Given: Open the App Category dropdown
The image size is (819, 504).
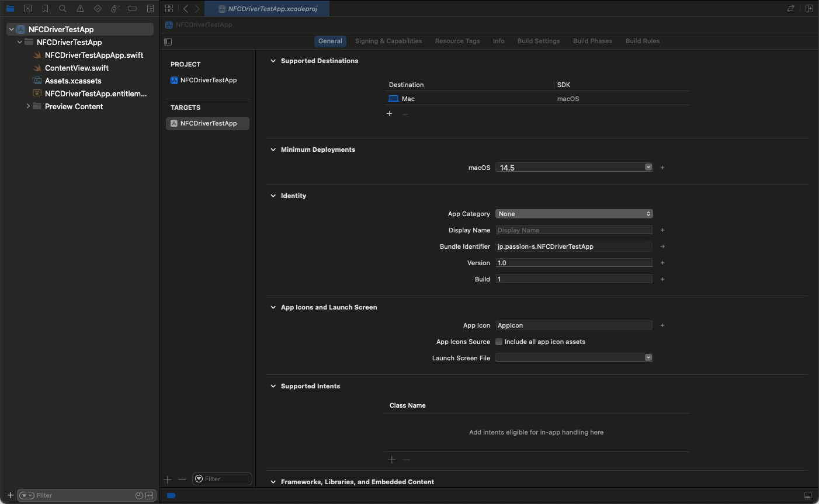Looking at the screenshot, I should (574, 214).
